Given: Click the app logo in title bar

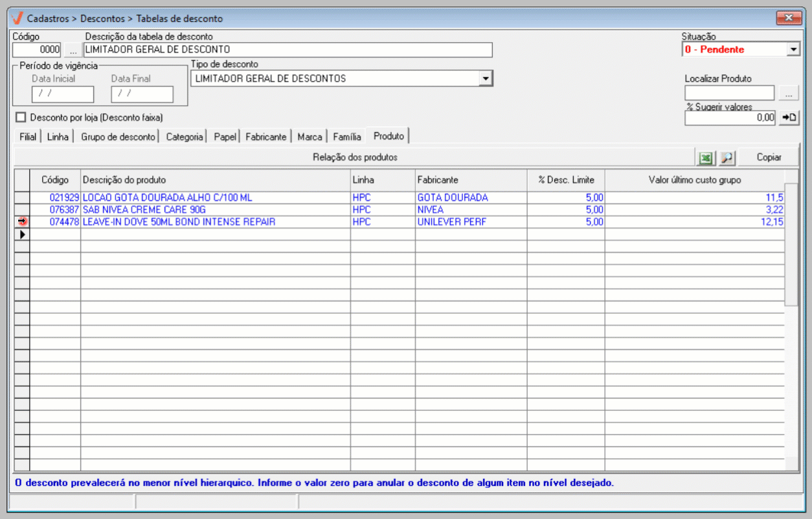Looking at the screenshot, I should [x=17, y=18].
